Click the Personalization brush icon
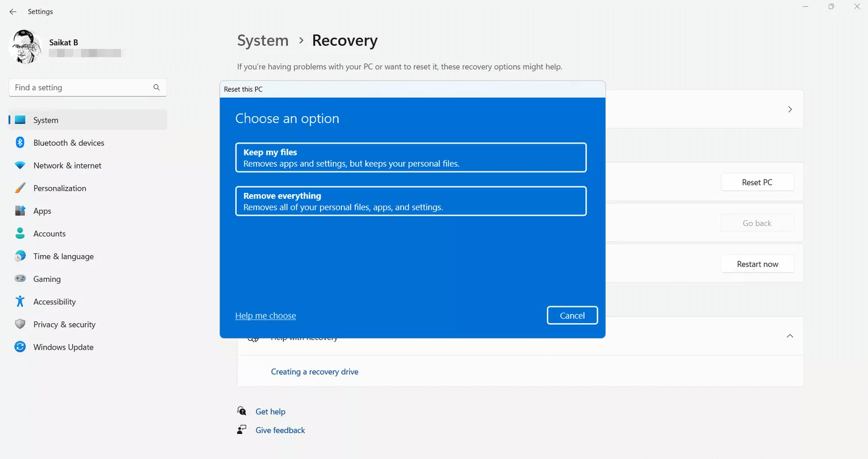 (19, 188)
